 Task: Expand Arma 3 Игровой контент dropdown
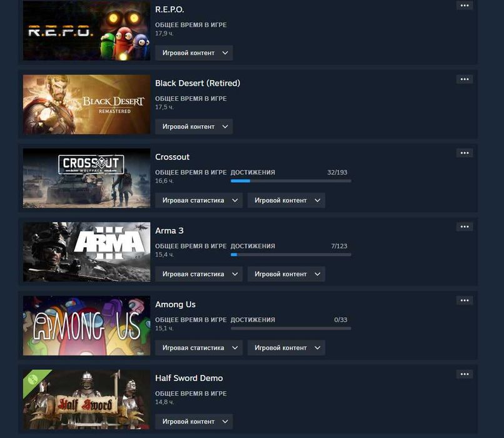pos(286,274)
